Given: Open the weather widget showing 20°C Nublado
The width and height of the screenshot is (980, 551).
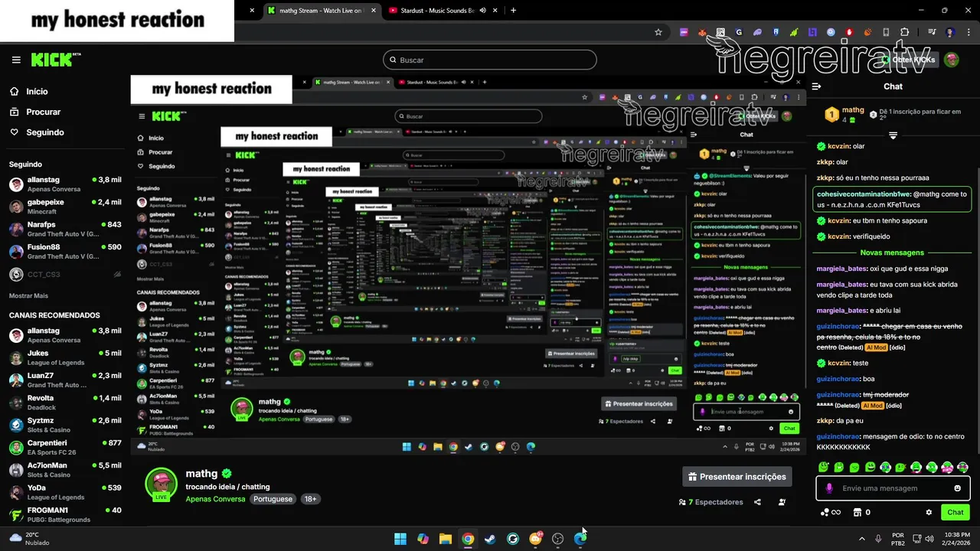Looking at the screenshot, I should click(x=31, y=539).
